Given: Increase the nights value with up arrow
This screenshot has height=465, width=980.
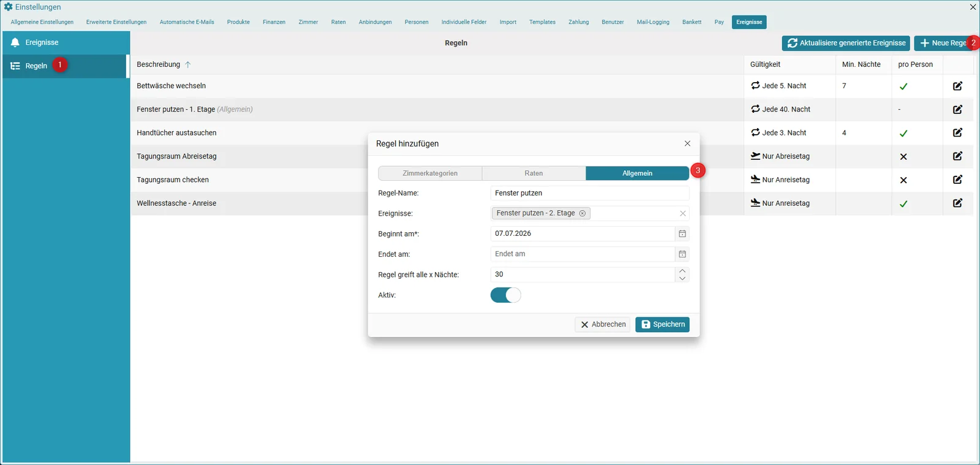Looking at the screenshot, I should click(682, 271).
